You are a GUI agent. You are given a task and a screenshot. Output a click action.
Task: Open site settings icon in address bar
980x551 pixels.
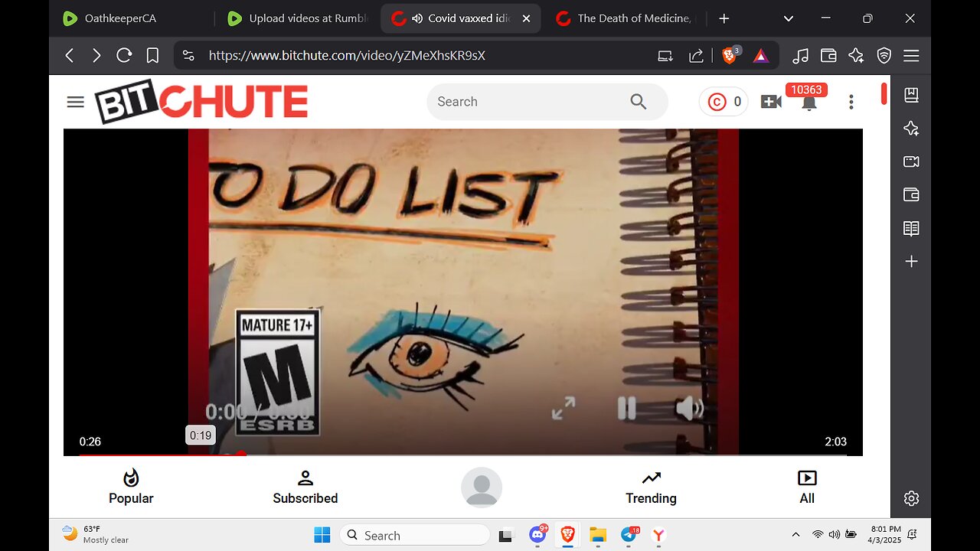[x=188, y=56]
